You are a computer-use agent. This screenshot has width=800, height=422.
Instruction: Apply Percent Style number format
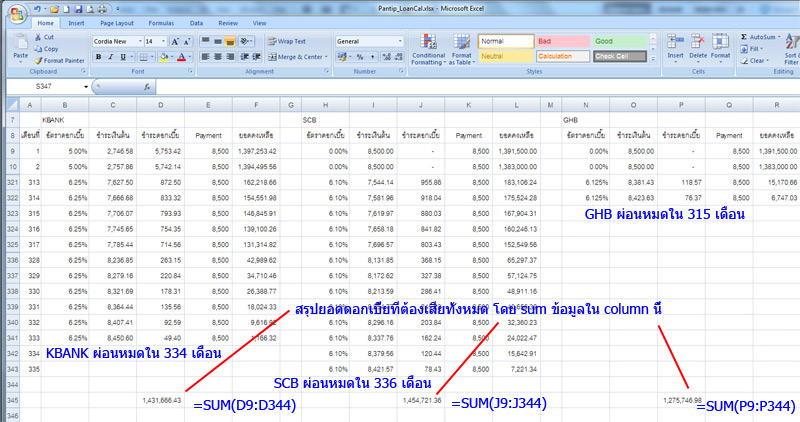coord(360,57)
